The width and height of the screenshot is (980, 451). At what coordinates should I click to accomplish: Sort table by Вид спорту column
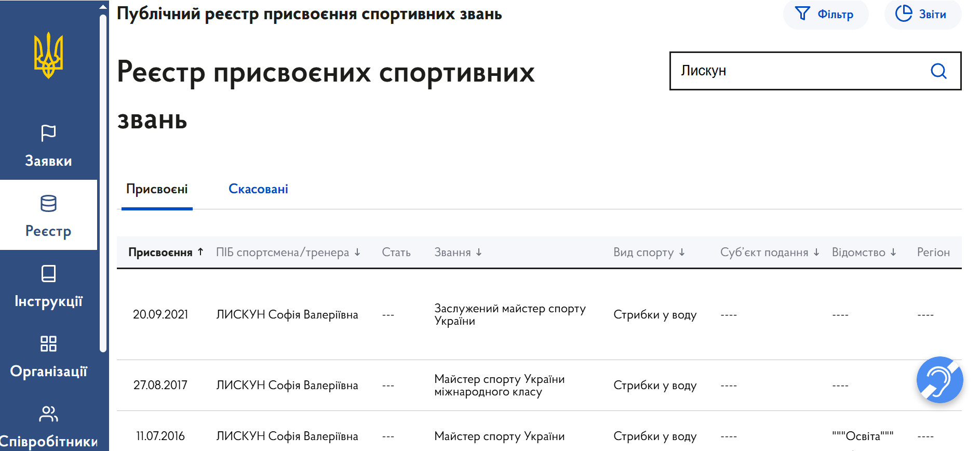click(649, 253)
